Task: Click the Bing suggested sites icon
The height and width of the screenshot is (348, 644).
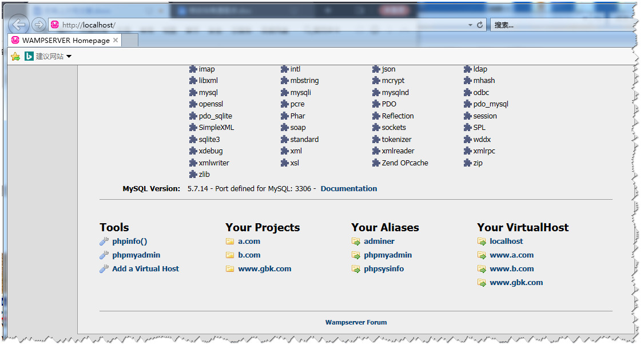Action: pos(29,56)
